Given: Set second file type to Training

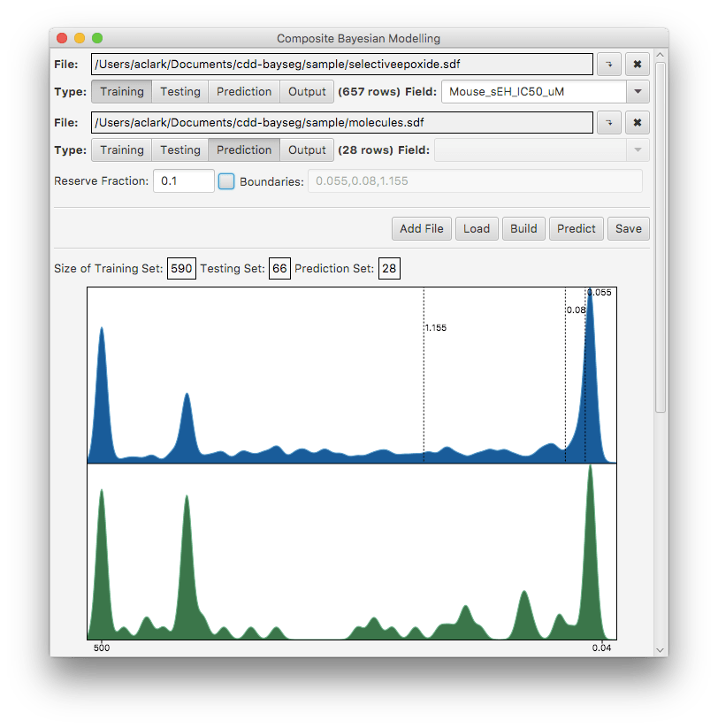Looking at the screenshot, I should point(122,150).
